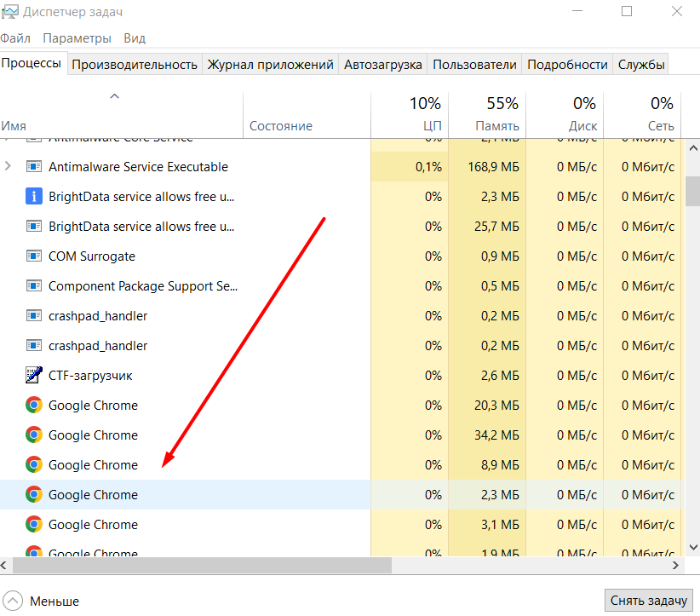Click the 20,3 МБ memory value

pyautogui.click(x=496, y=406)
